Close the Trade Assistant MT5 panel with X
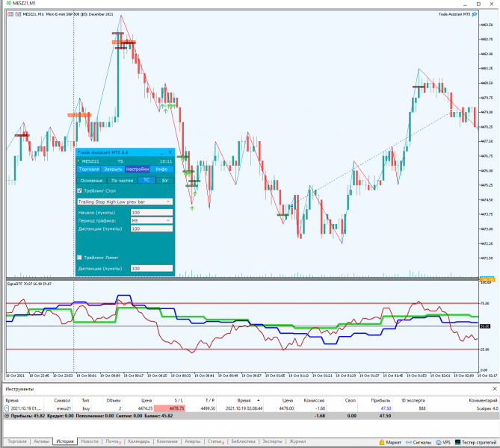This screenshot has height=448, width=500. [x=170, y=152]
